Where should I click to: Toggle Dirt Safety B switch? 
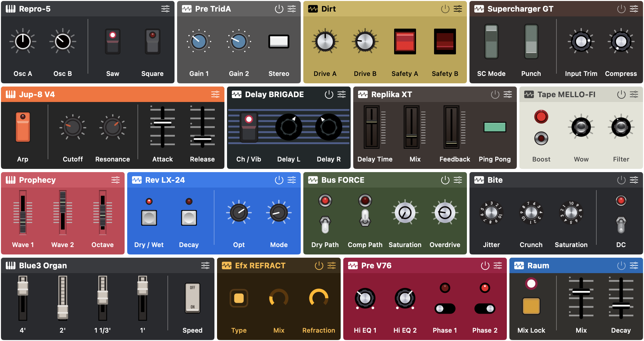pos(445,41)
